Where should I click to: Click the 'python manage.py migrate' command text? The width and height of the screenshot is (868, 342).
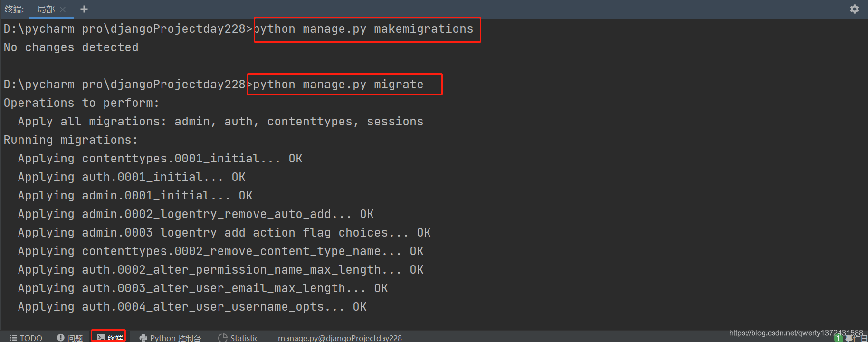coord(338,85)
